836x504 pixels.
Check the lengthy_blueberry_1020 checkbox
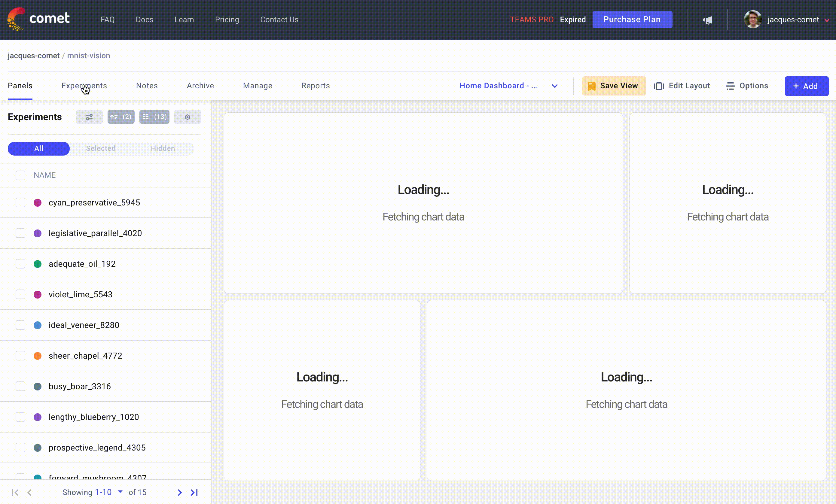(20, 417)
